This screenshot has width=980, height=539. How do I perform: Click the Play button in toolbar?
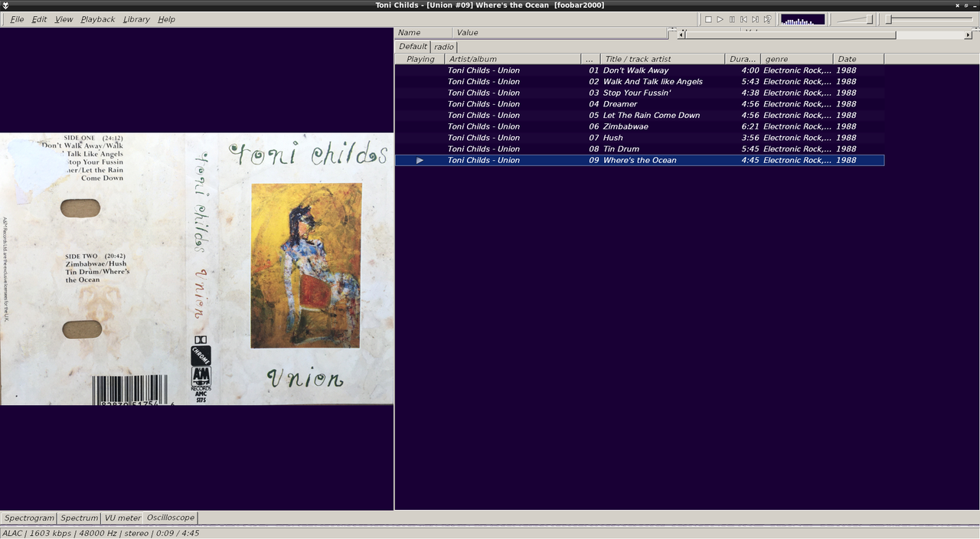720,19
